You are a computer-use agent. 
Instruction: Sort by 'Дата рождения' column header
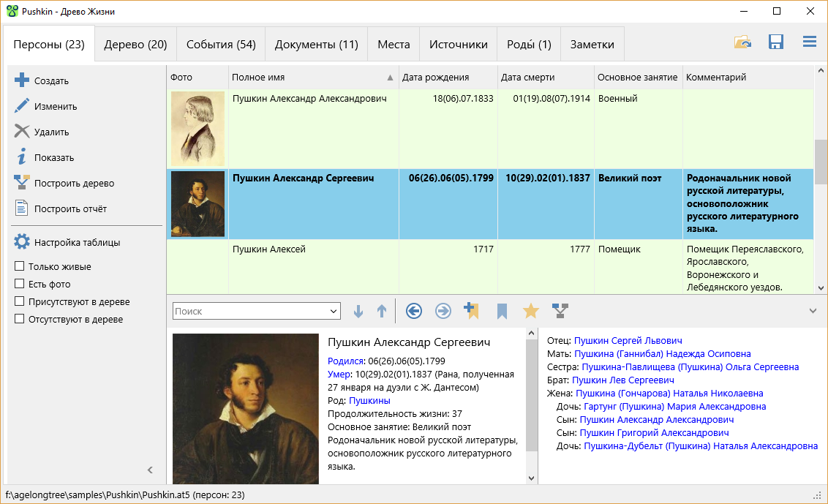pyautogui.click(x=436, y=78)
